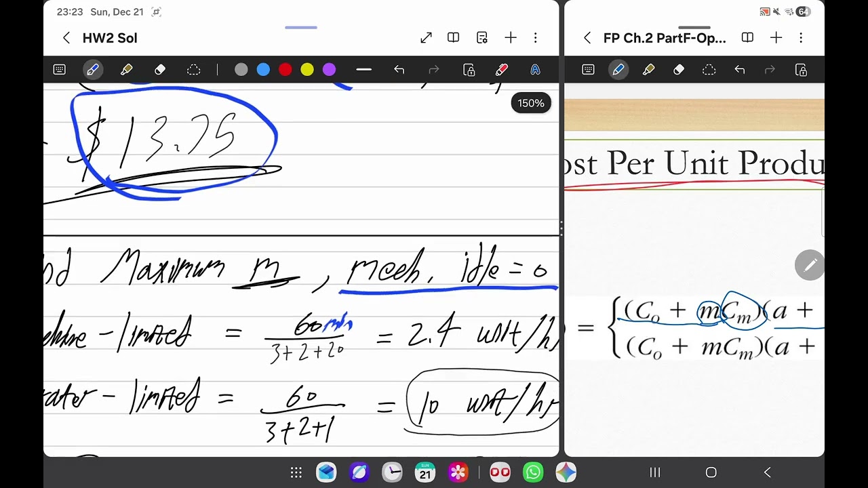
Task: Open more options menu in HW2 Sol
Action: (536, 38)
